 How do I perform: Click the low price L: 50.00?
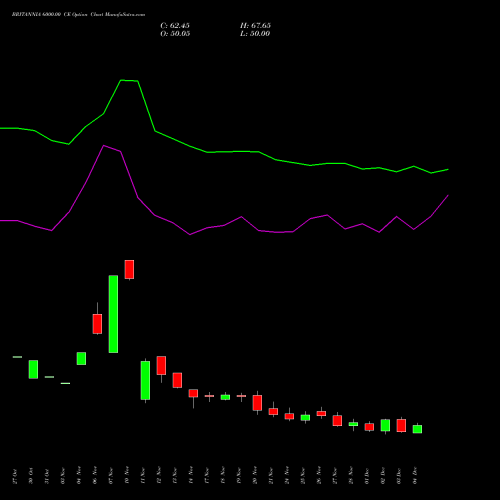tap(255, 34)
